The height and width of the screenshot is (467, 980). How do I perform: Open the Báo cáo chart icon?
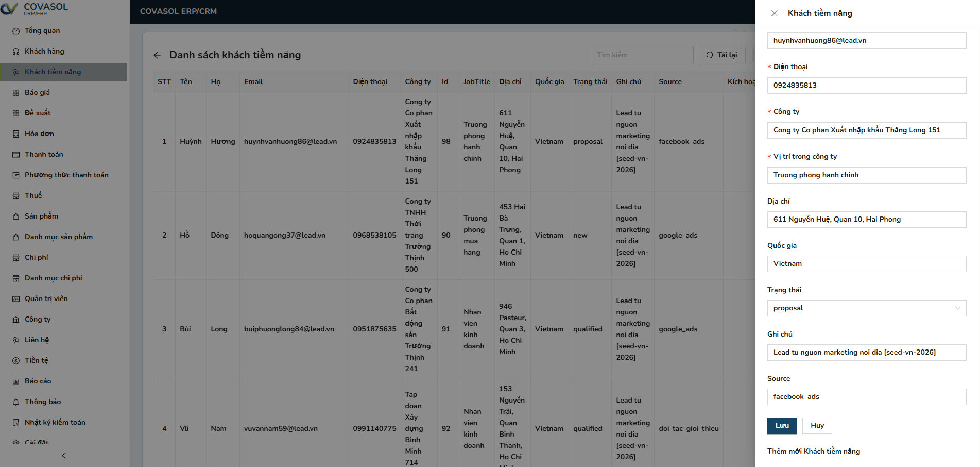(x=15, y=381)
